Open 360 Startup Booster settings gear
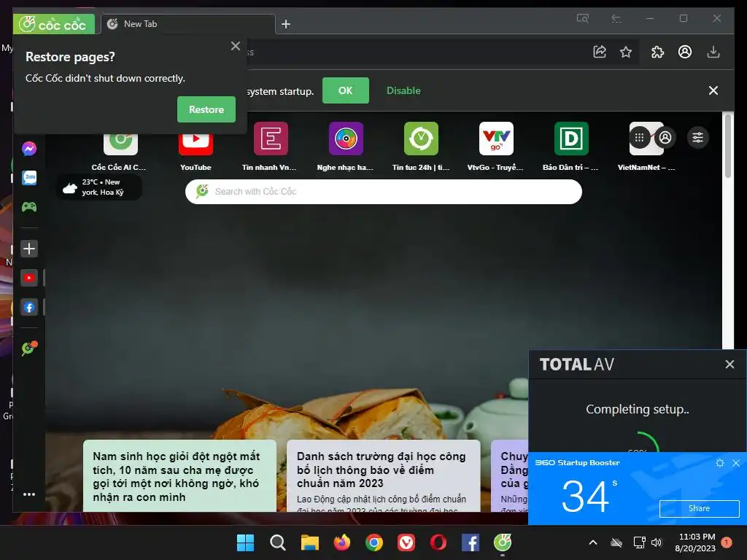This screenshot has width=747, height=560. 720,463
